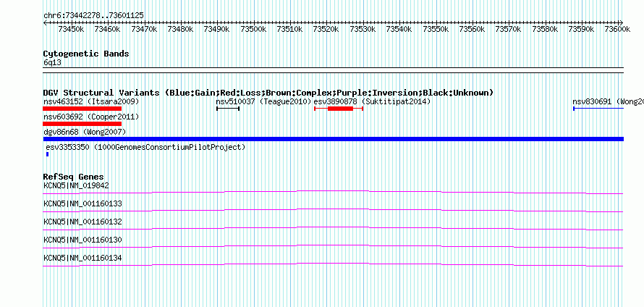This screenshot has width=644, height=307.
Task: Open gene label KCNQ5|NM_001160132
Action: click(x=82, y=222)
